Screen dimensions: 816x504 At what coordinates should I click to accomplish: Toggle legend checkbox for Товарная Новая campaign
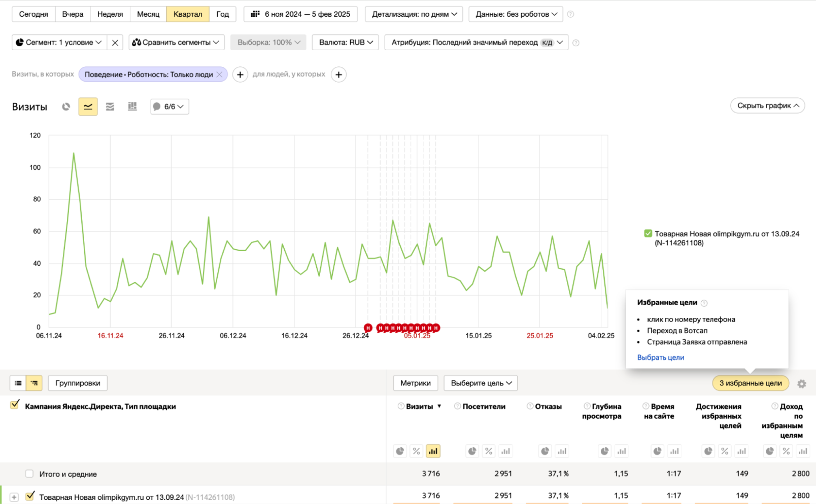click(648, 233)
